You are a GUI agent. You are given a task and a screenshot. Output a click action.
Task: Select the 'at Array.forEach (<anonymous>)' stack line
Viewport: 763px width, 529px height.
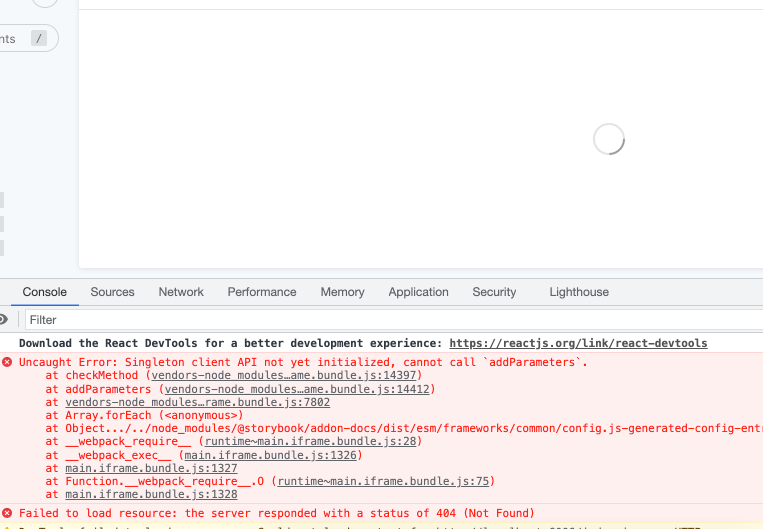coord(144,415)
